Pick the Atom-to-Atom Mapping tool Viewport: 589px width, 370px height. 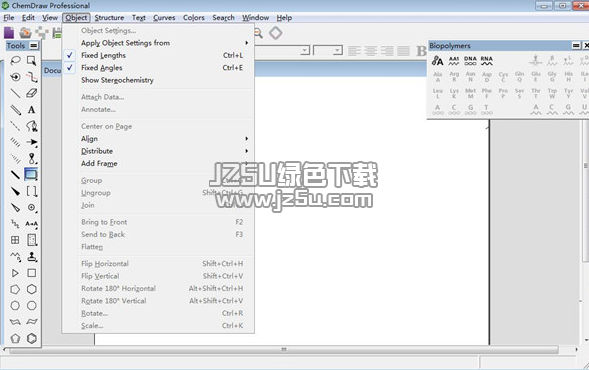pyautogui.click(x=32, y=224)
